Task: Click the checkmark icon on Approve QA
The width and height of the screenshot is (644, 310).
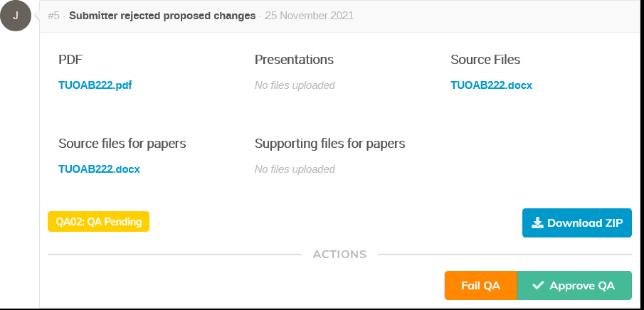Action: pos(539,286)
